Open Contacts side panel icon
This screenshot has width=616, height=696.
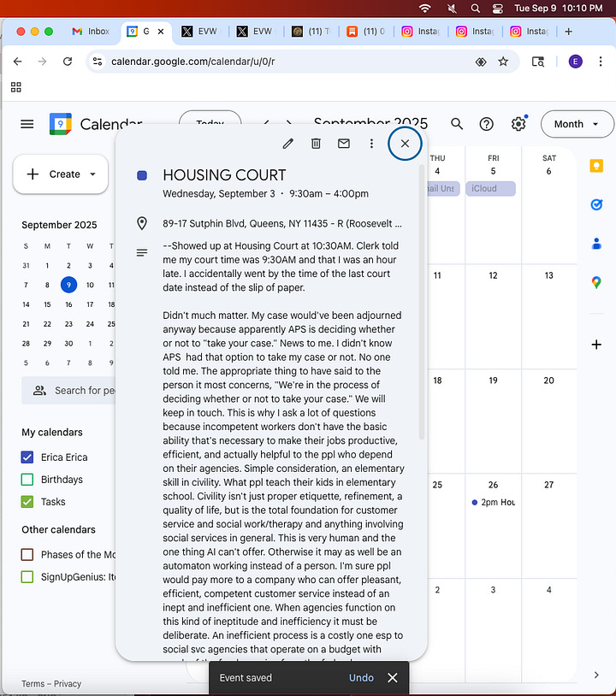point(596,243)
